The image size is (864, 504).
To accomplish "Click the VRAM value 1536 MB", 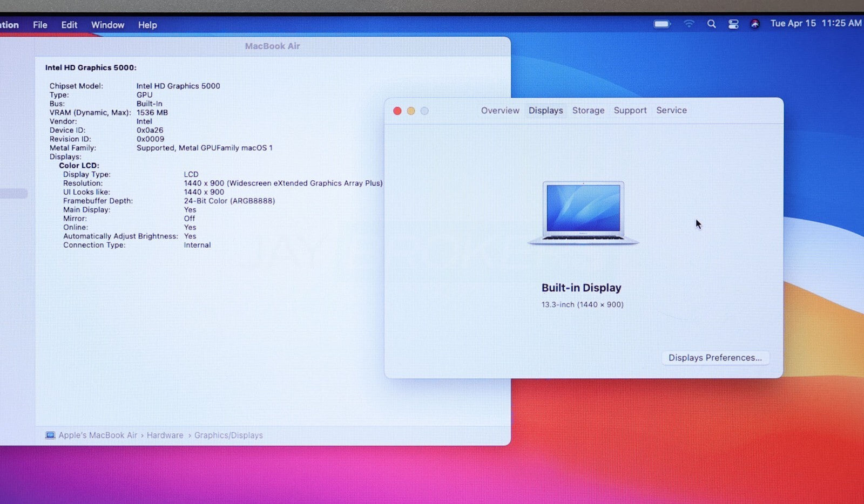I will (x=152, y=112).
